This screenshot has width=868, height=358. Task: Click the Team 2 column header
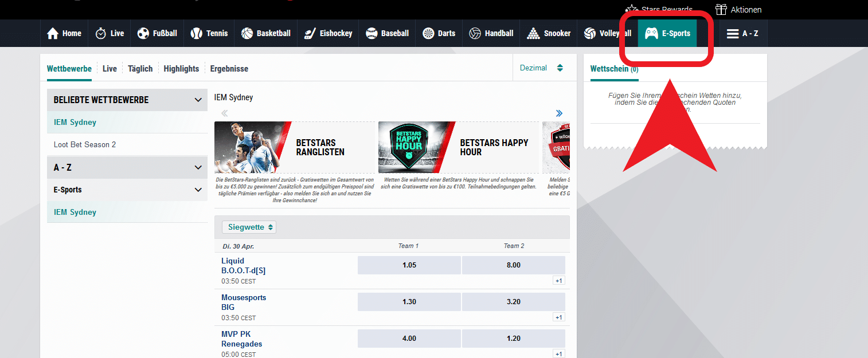(x=514, y=246)
